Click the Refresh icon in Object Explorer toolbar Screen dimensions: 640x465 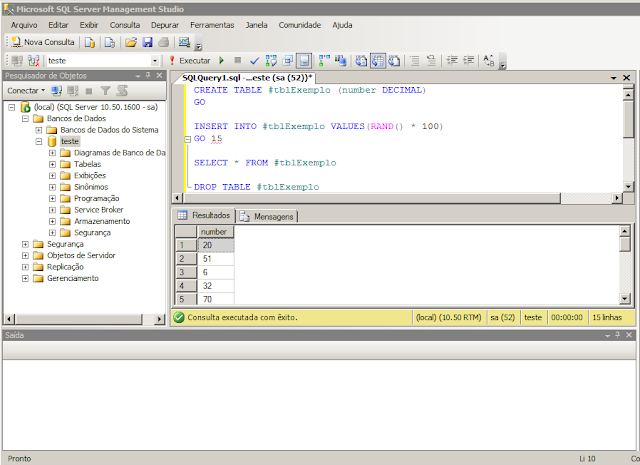[122, 91]
